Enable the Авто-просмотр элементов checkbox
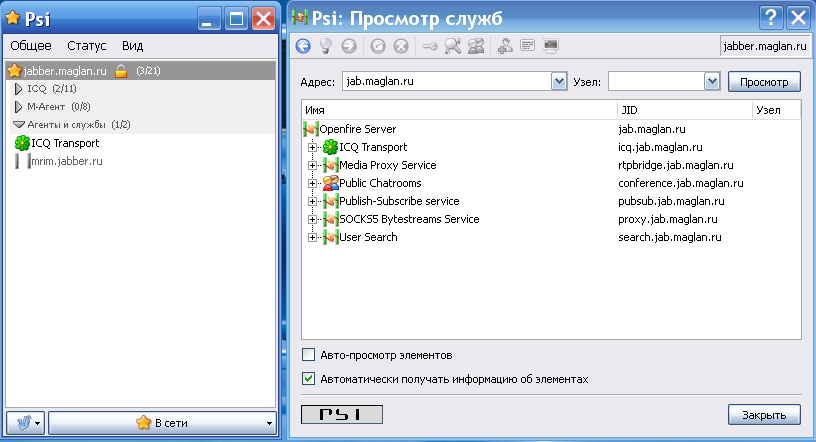This screenshot has height=442, width=816. 309,354
